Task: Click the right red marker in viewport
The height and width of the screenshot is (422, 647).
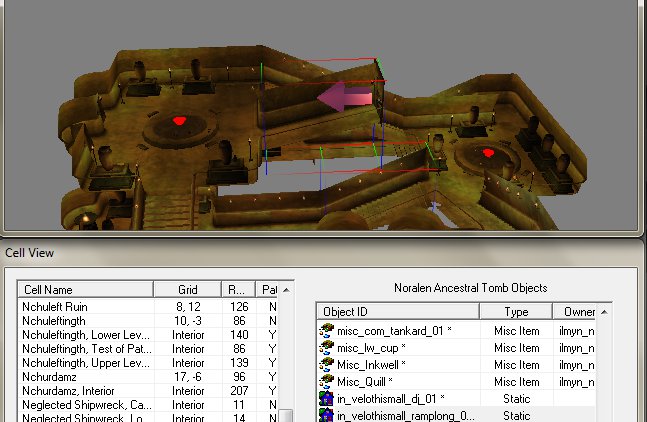Action: pyautogui.click(x=488, y=153)
